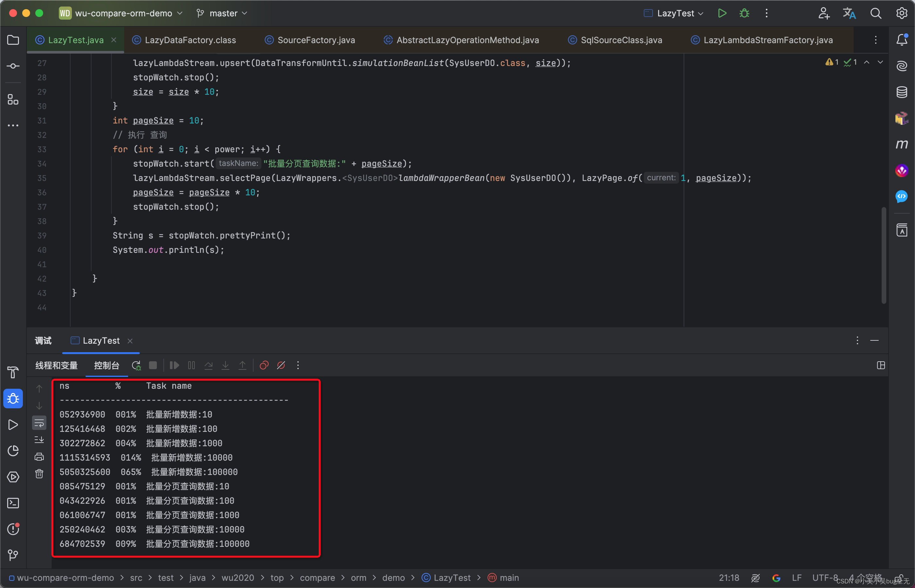This screenshot has width=915, height=588.
Task: Pause program in debugger toolbar
Action: click(x=191, y=366)
